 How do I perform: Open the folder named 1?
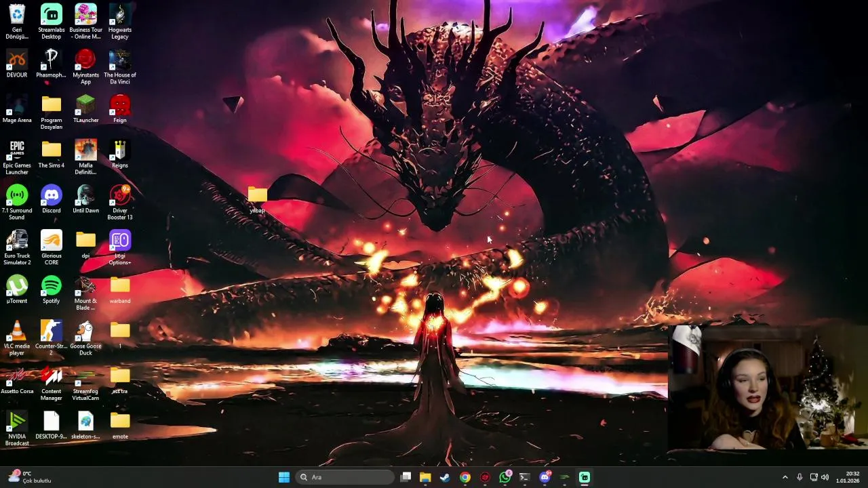[120, 335]
